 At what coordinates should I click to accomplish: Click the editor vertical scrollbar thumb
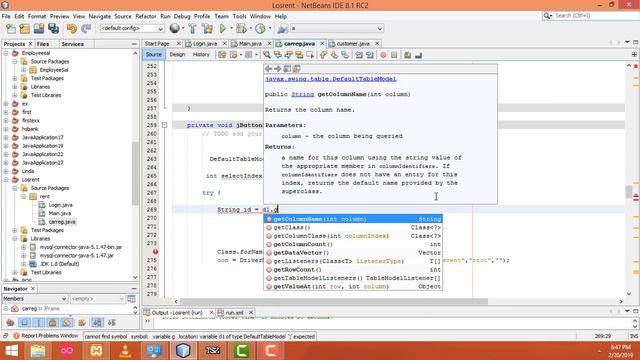coord(629,191)
